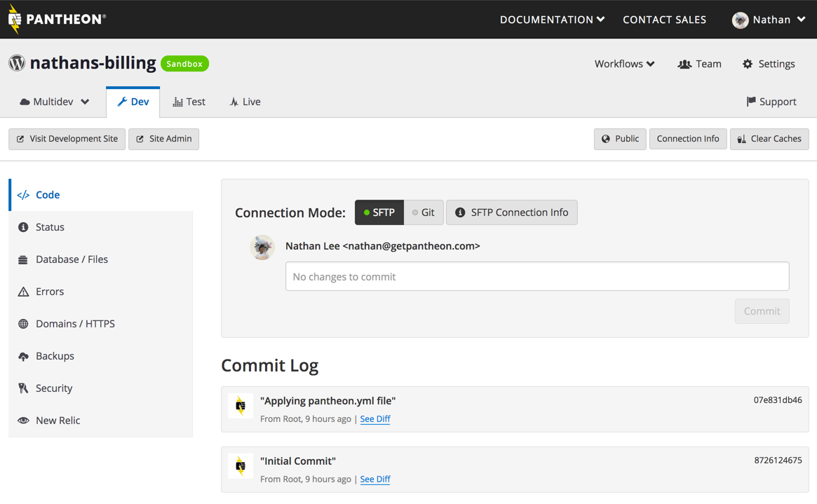Screen dimensions: 817x504
Task: Open Domains / HTTPS section
Action: click(101, 324)
